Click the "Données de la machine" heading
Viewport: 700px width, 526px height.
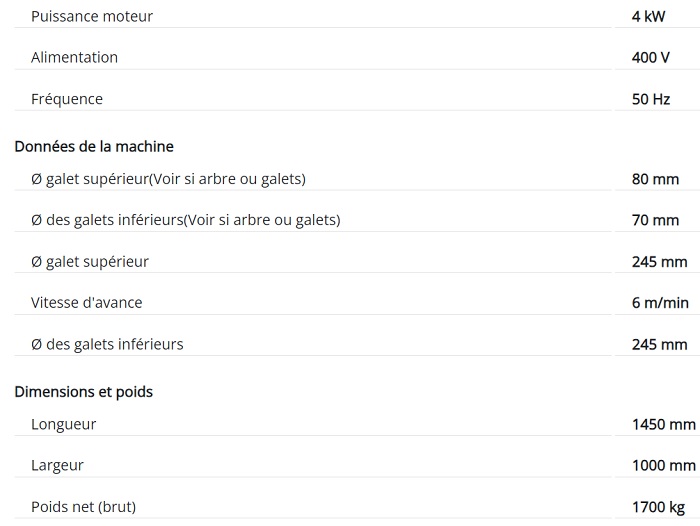(x=94, y=146)
